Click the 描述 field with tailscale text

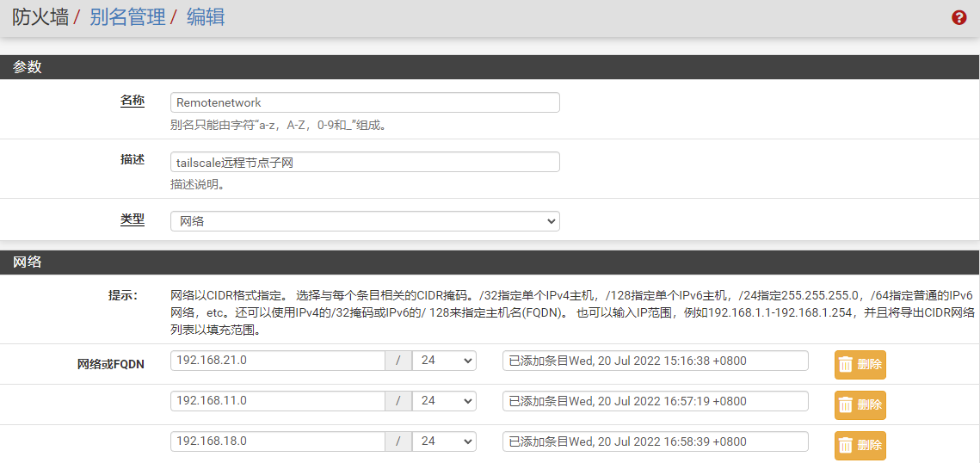[365, 162]
